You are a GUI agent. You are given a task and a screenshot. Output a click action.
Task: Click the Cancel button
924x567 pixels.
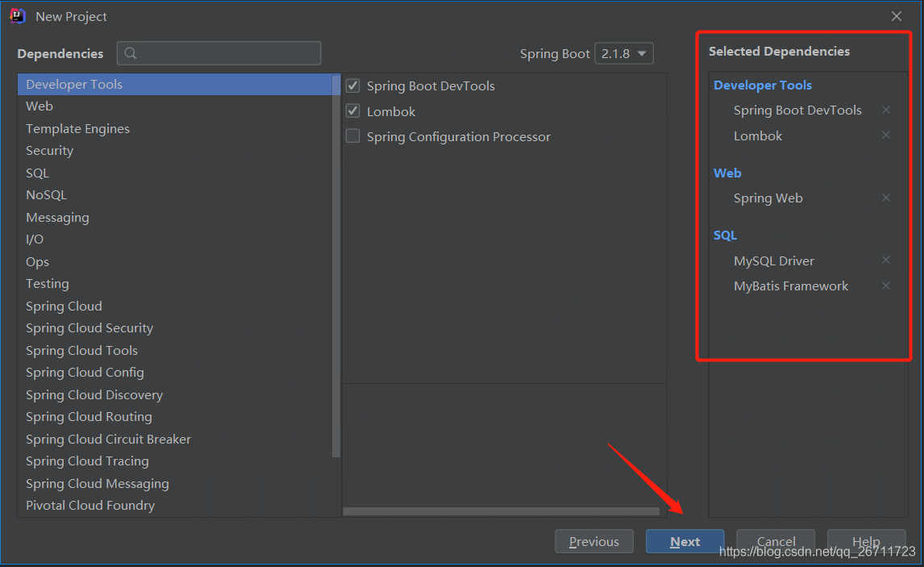pos(776,541)
